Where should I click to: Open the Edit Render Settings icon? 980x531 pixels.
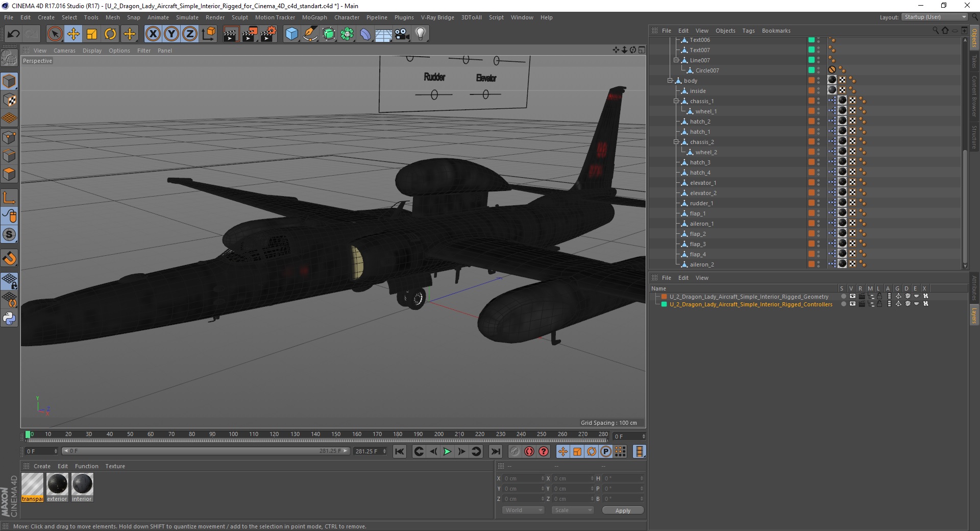pos(268,34)
